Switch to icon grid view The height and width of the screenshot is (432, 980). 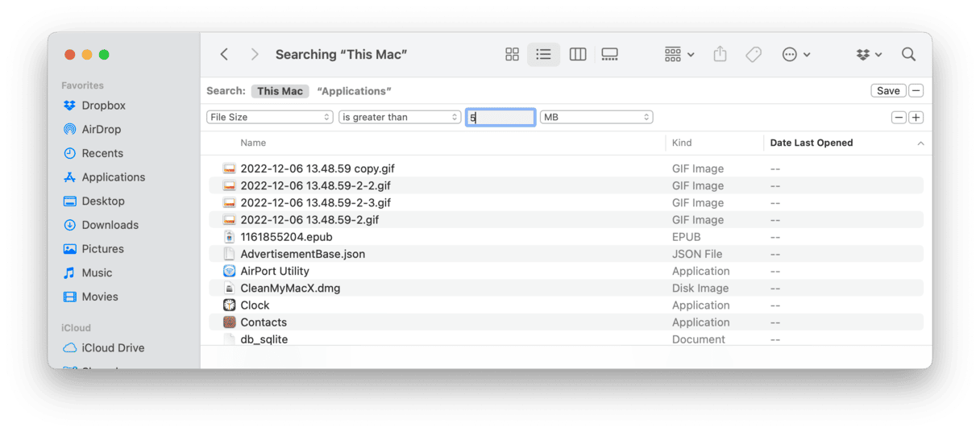pyautogui.click(x=512, y=55)
